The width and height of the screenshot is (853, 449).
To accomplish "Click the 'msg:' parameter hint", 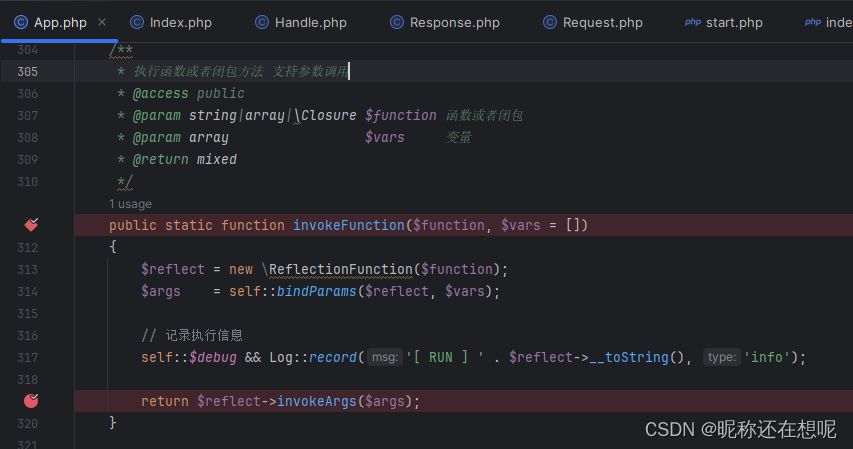I will pos(385,358).
